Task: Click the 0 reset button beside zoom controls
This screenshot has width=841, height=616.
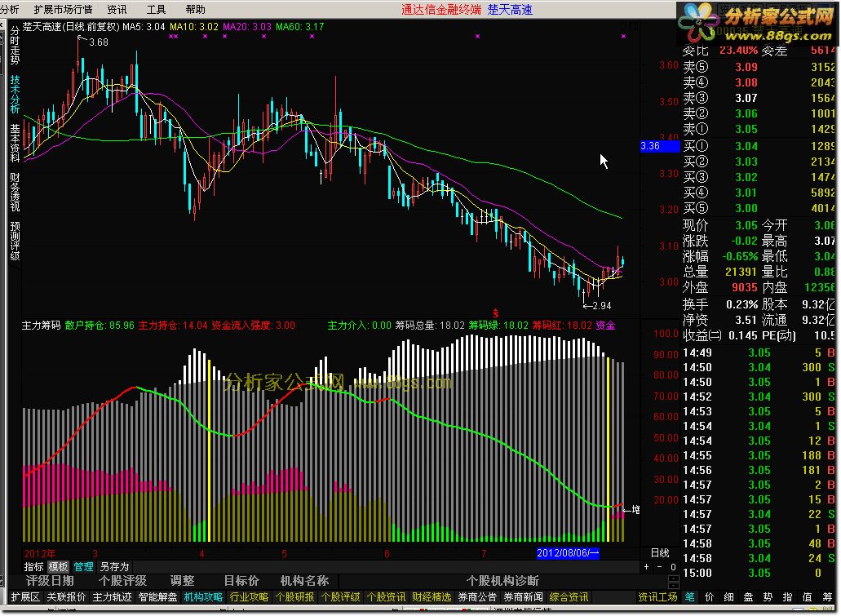Action: tap(673, 566)
